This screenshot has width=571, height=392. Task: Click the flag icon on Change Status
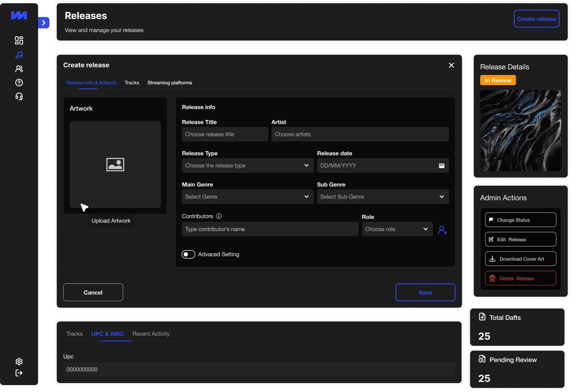pos(492,220)
